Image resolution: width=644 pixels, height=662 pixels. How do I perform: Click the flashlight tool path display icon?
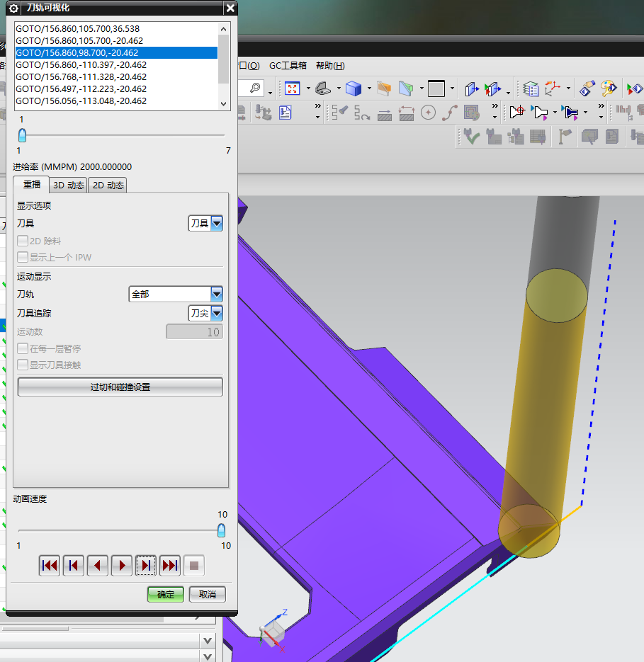(x=340, y=113)
